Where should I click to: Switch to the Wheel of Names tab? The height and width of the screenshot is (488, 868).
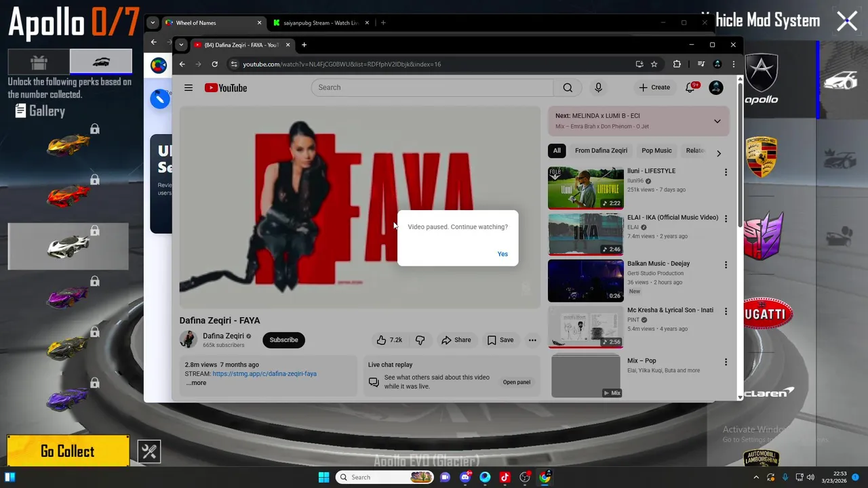pos(212,22)
